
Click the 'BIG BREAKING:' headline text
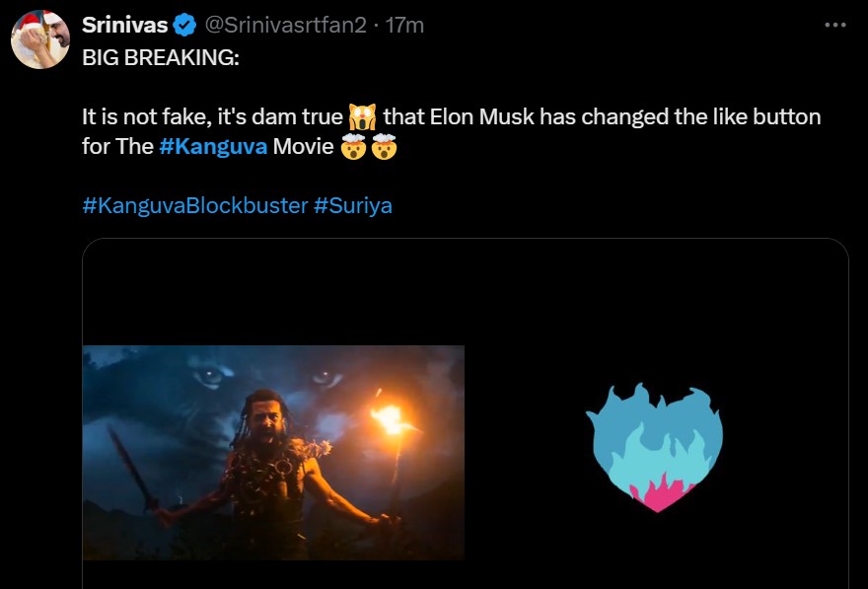(160, 57)
